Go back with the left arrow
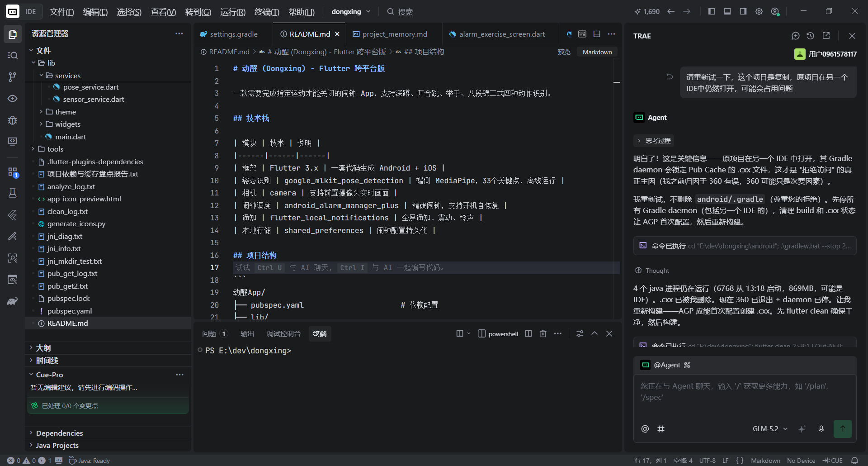The height and width of the screenshot is (466, 868). pos(671,11)
